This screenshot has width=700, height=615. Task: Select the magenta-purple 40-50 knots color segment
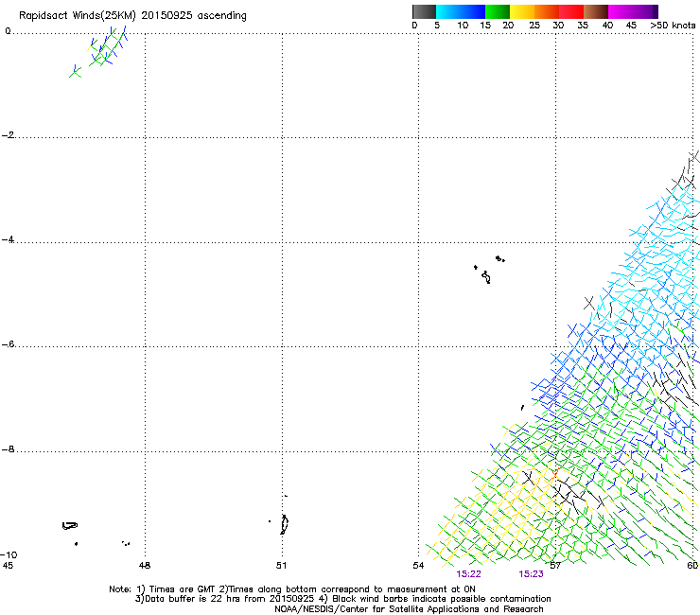633,11
